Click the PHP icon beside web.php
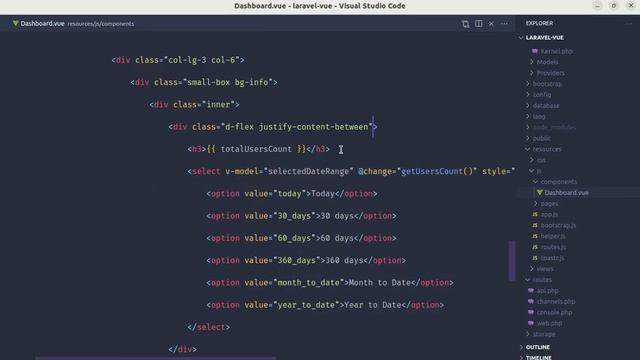 531,323
